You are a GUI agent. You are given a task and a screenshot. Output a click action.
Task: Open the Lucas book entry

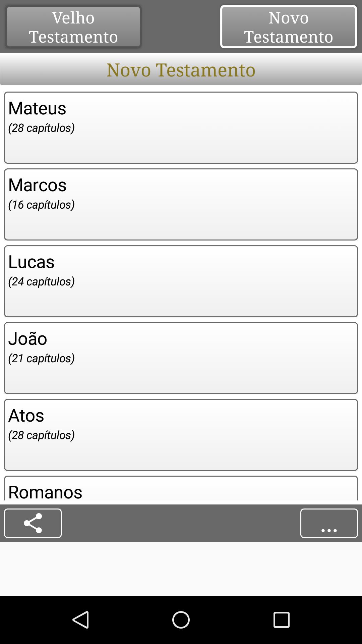coord(181,281)
